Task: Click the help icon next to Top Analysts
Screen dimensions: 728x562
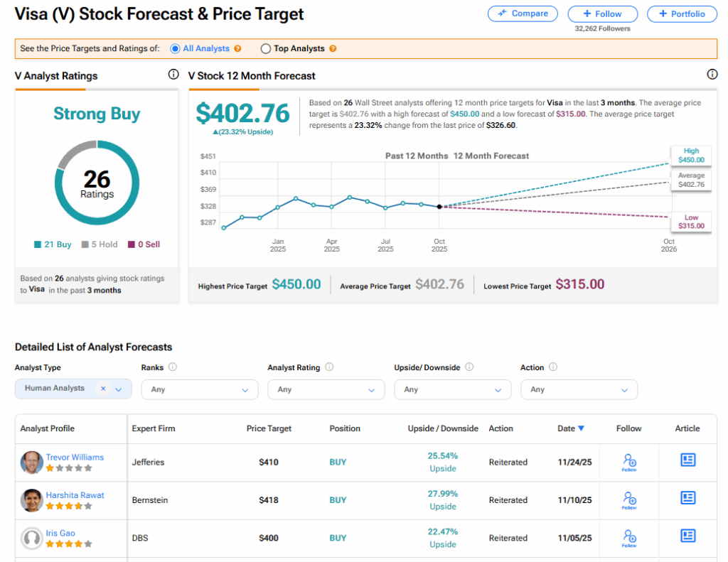Action: coord(333,49)
